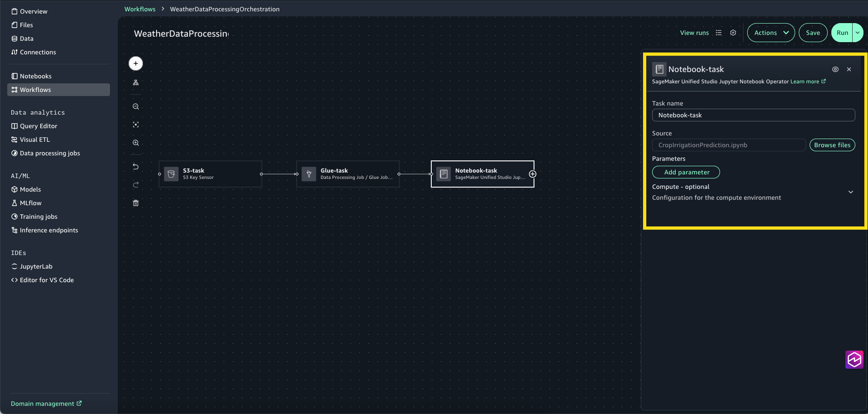Click the add task plus button on canvas

click(x=136, y=63)
